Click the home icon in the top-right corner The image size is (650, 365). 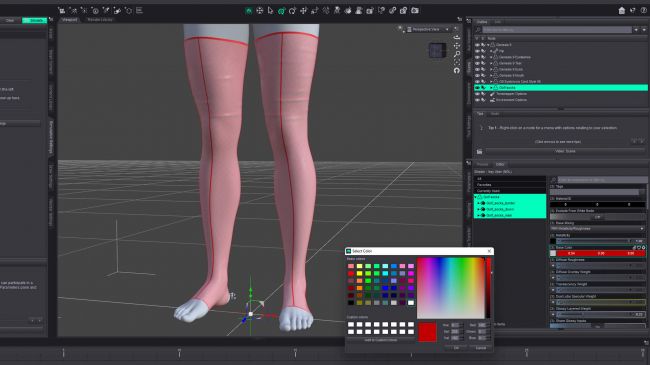click(x=621, y=11)
